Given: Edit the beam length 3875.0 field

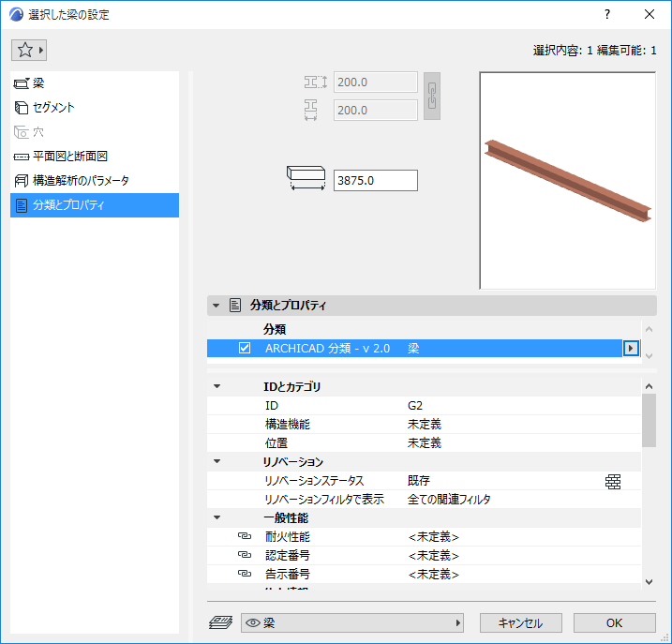Looking at the screenshot, I should coord(376,181).
